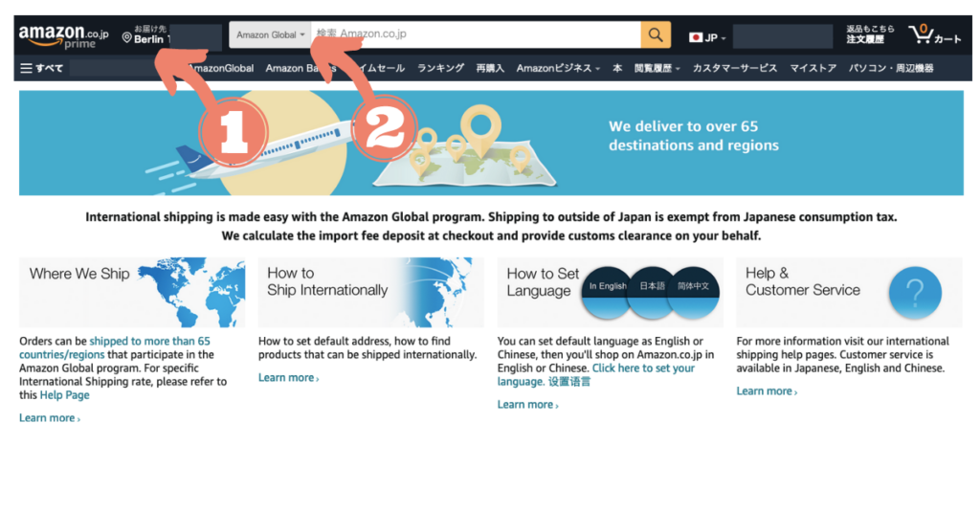Open the hamburger すべて menu

41,68
